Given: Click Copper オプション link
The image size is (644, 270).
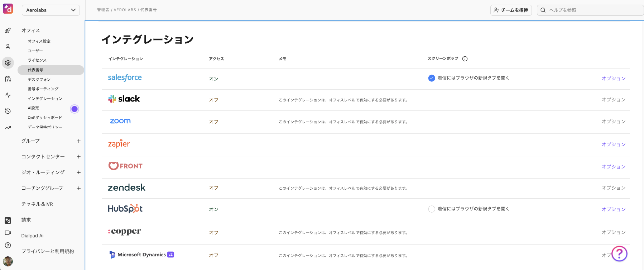Looking at the screenshot, I should [614, 232].
